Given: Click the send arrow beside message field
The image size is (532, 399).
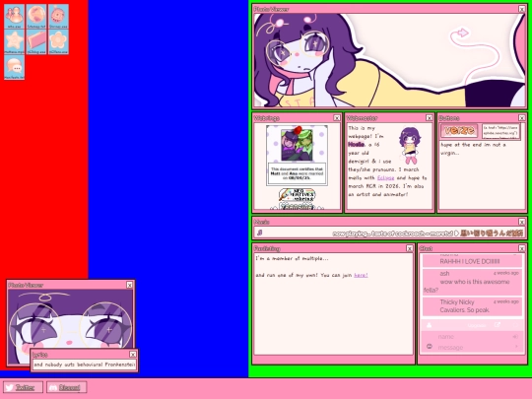Looking at the screenshot, I should pyautogui.click(x=516, y=347).
